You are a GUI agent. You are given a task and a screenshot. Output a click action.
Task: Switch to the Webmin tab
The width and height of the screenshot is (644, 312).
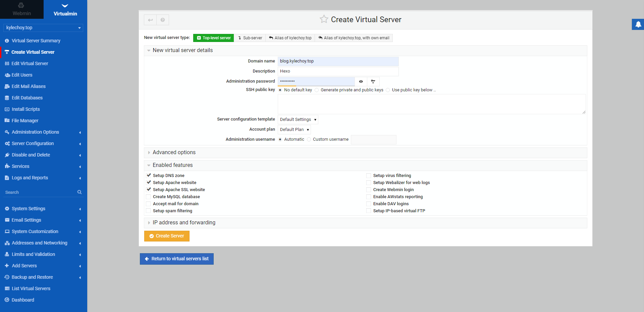(x=22, y=9)
